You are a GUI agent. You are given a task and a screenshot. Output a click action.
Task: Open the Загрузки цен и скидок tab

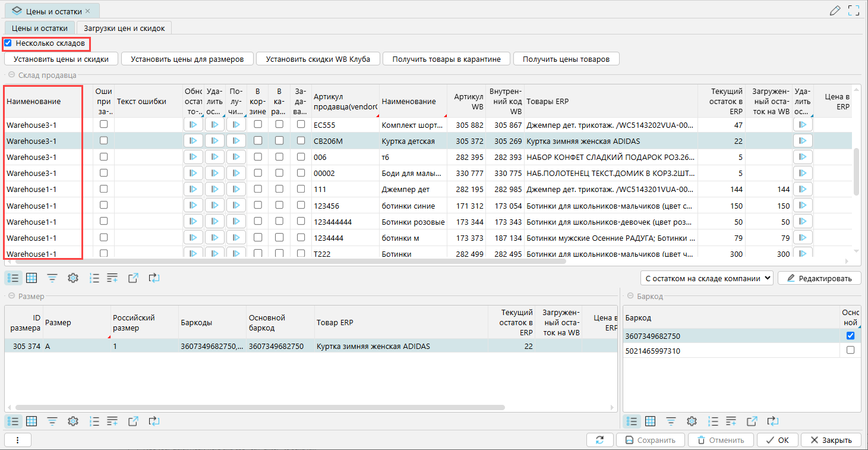pos(125,27)
